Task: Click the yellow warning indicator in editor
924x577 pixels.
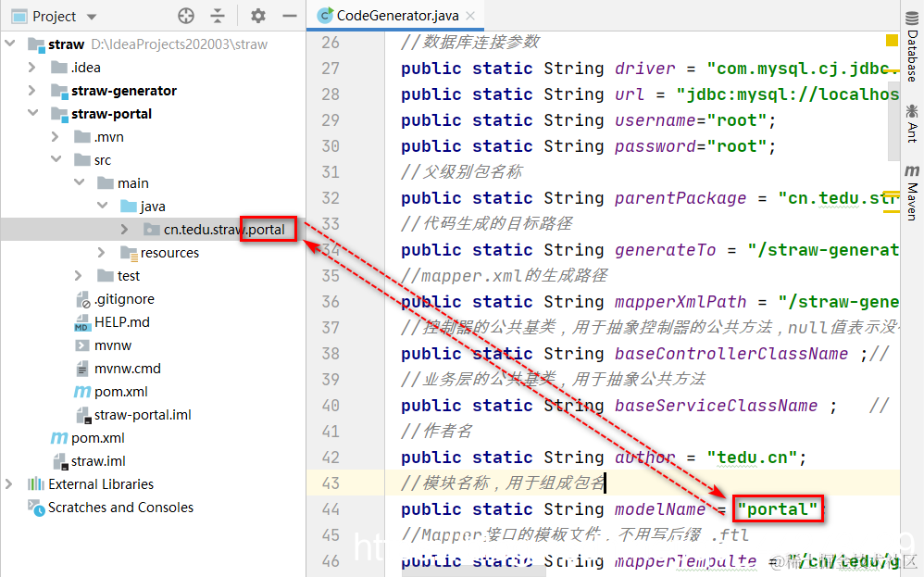Action: (892, 40)
